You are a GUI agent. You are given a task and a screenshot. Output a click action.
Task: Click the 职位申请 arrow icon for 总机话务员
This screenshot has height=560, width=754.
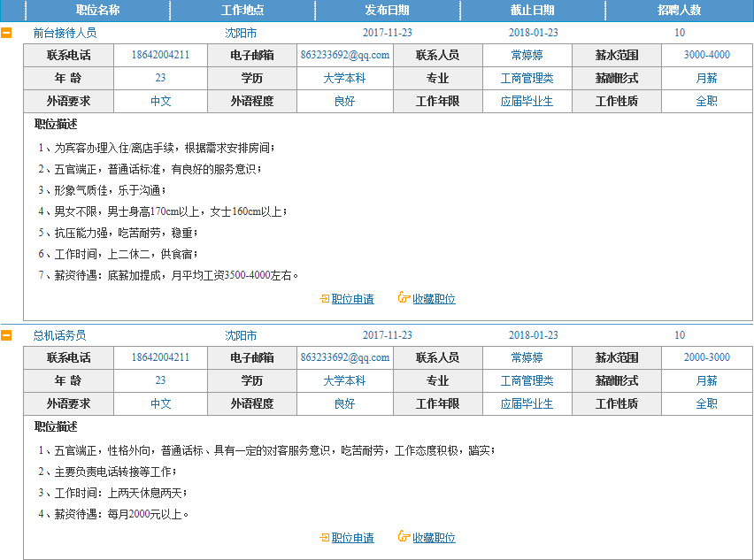point(325,537)
